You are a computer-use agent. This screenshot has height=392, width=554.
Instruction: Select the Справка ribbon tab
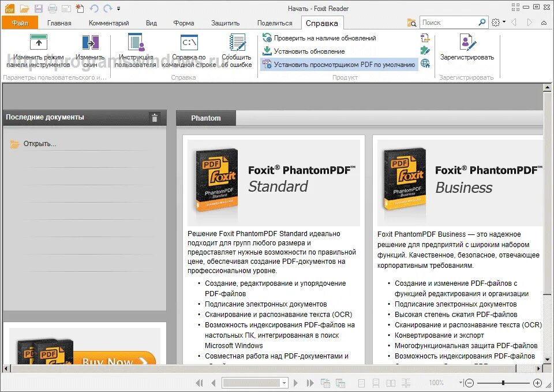coord(322,23)
